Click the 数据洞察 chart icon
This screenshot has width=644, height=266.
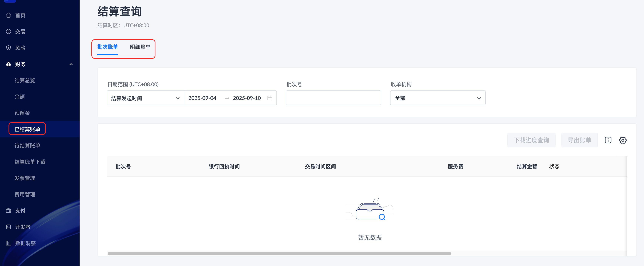pyautogui.click(x=9, y=243)
